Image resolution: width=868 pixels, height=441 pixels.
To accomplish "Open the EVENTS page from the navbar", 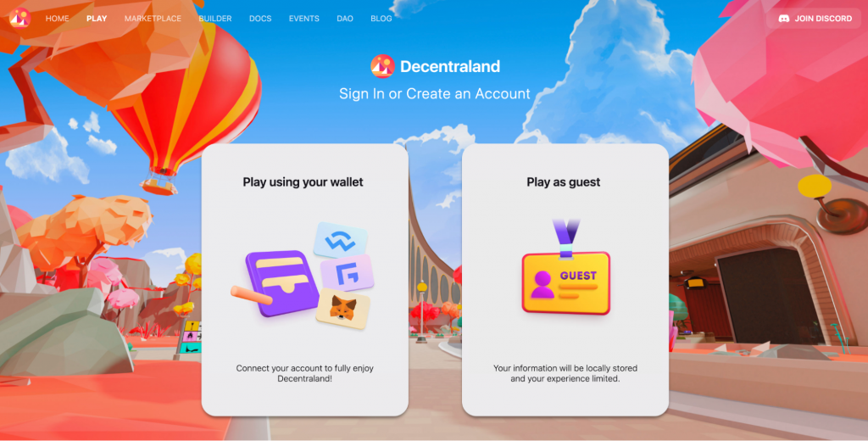I will click(304, 19).
